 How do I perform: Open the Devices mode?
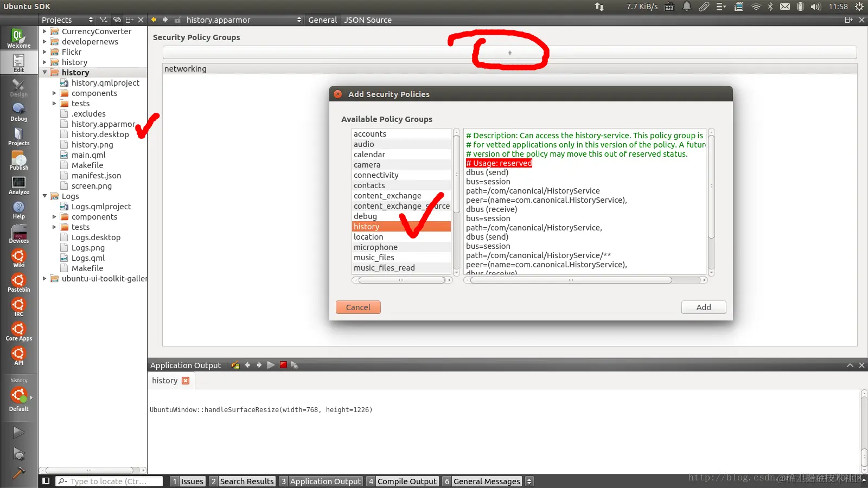18,234
